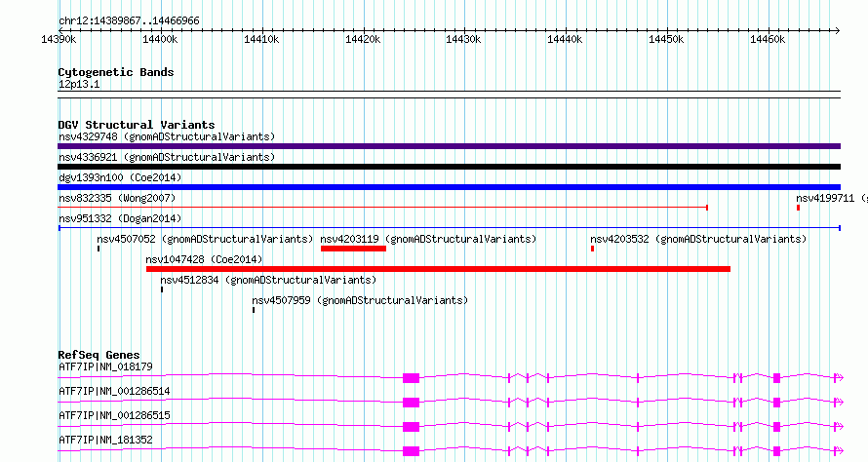Click the small nsv4199711 red marker
The image size is (868, 462).
pyautogui.click(x=798, y=208)
